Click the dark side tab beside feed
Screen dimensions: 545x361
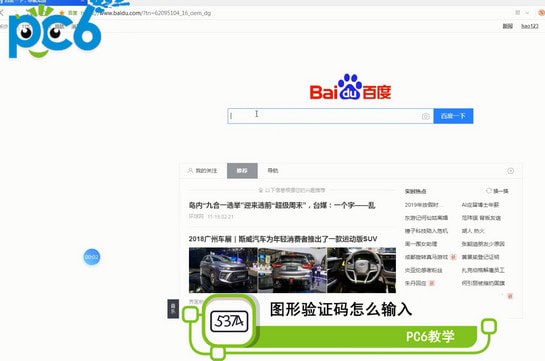point(173,309)
